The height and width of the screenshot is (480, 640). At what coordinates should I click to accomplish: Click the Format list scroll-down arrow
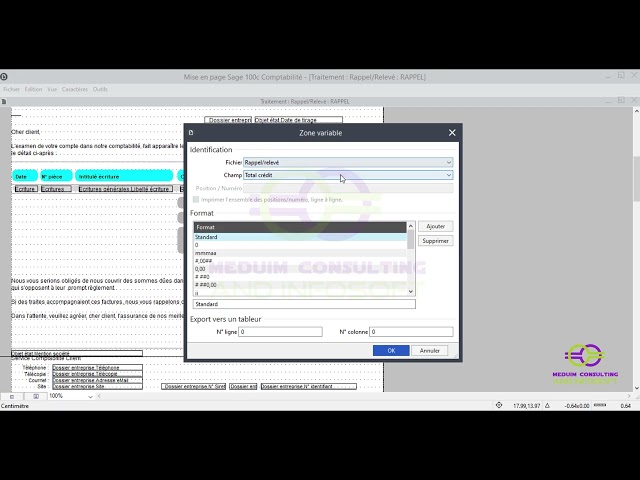coord(411,291)
